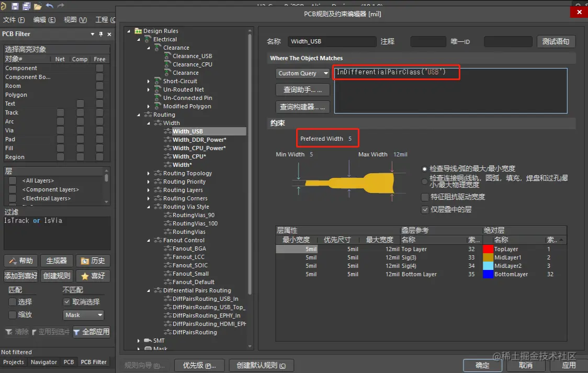
Task: Click the Short-Circuit rule icon
Action: click(158, 81)
